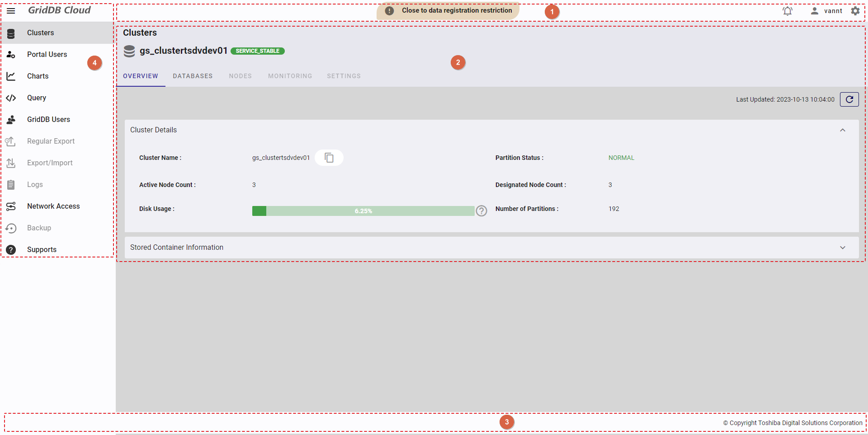
Task: Open Portal Users in the sidebar
Action: point(57,55)
